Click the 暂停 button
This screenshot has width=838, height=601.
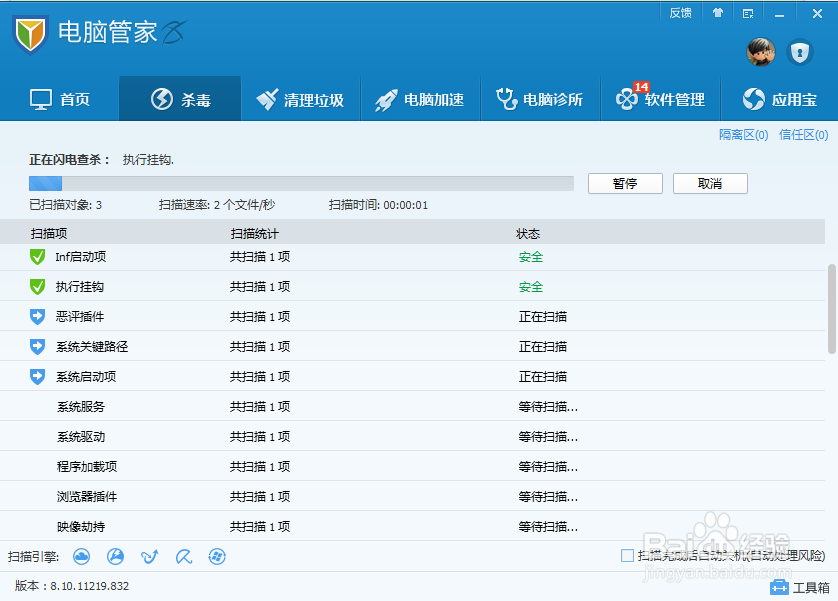625,183
